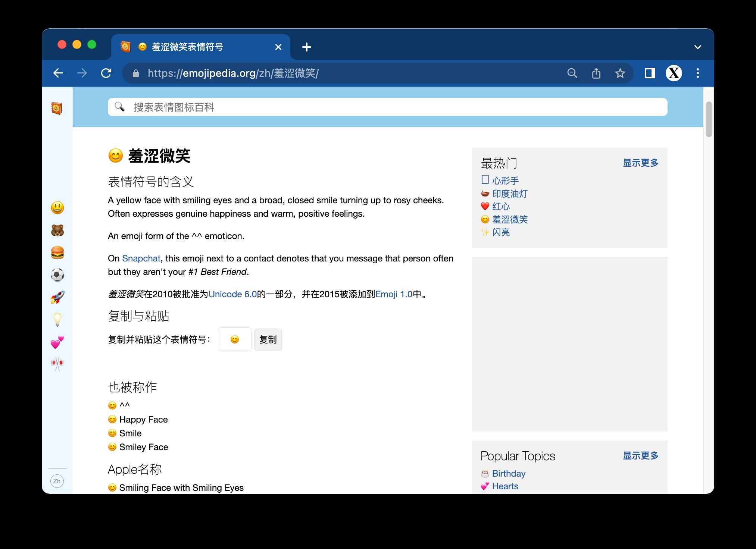Click the rocket sidebar icon
The width and height of the screenshot is (756, 549).
[x=58, y=297]
